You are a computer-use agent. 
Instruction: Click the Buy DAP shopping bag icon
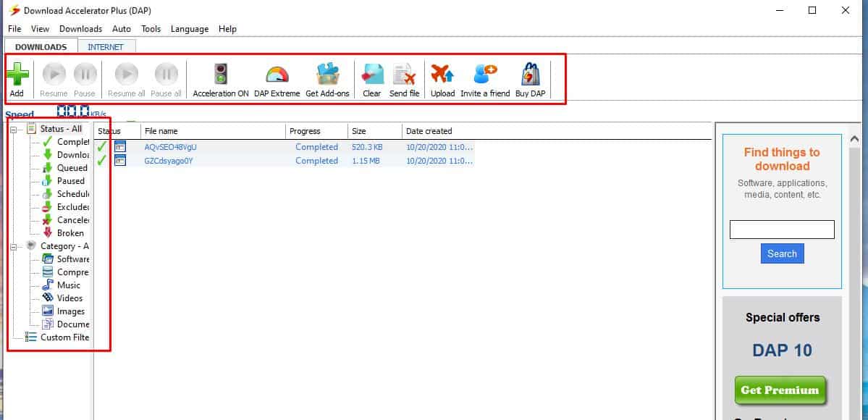[x=531, y=75]
